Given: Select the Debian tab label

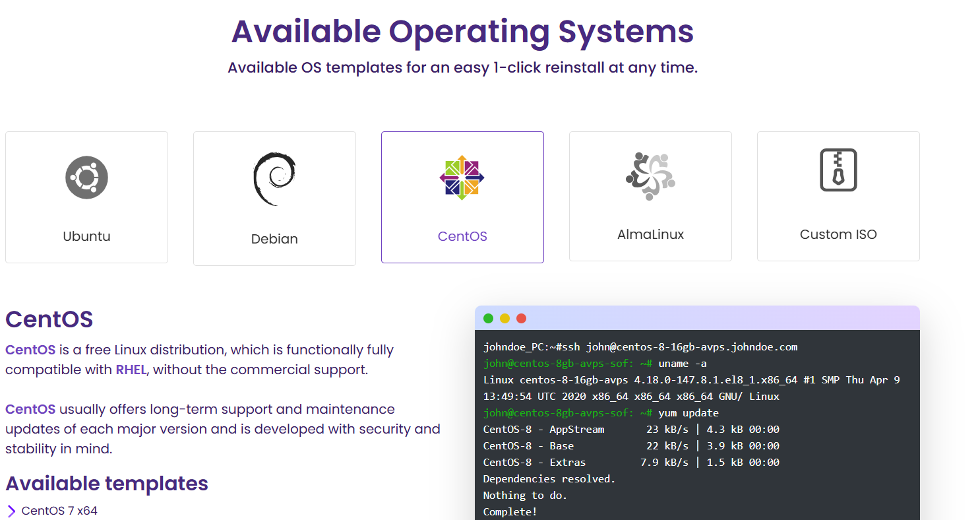Looking at the screenshot, I should pos(274,239).
